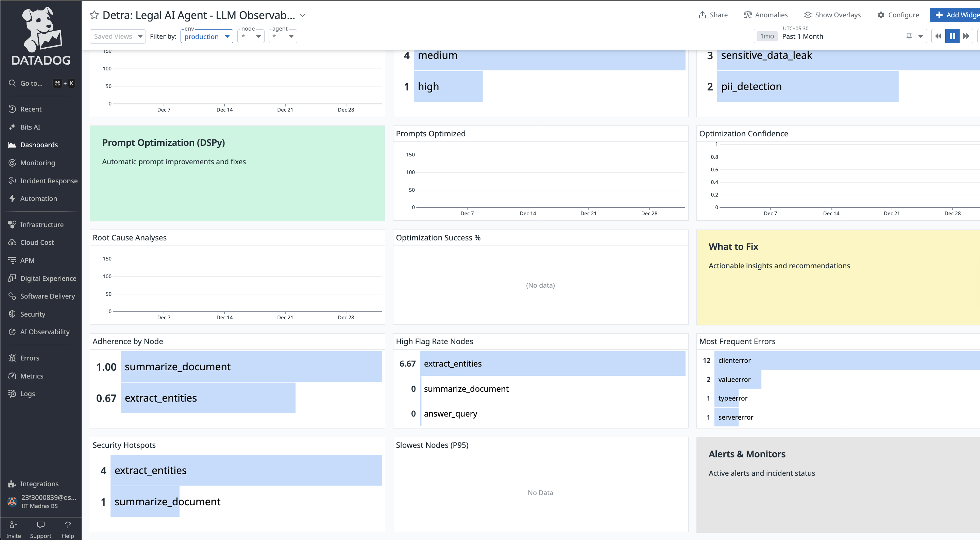This screenshot has height=540, width=980.
Task: Go to Dashboards in sidebar
Action: (39, 145)
